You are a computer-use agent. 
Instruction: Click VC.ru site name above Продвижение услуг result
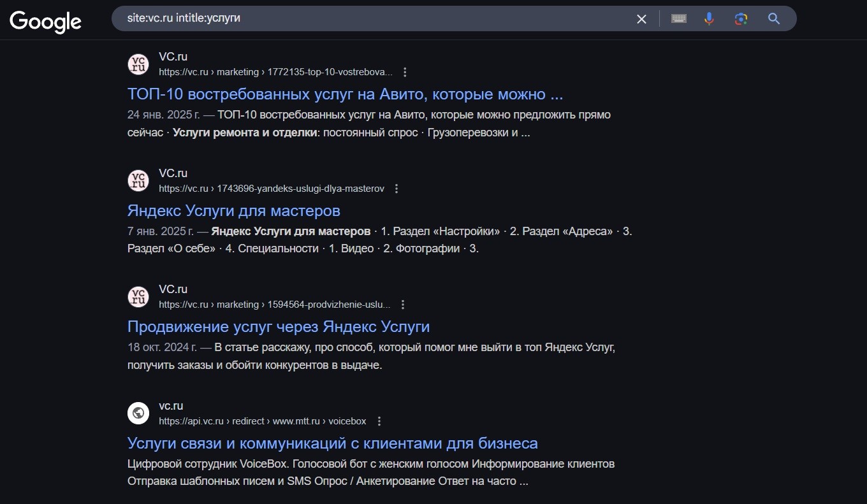(173, 289)
